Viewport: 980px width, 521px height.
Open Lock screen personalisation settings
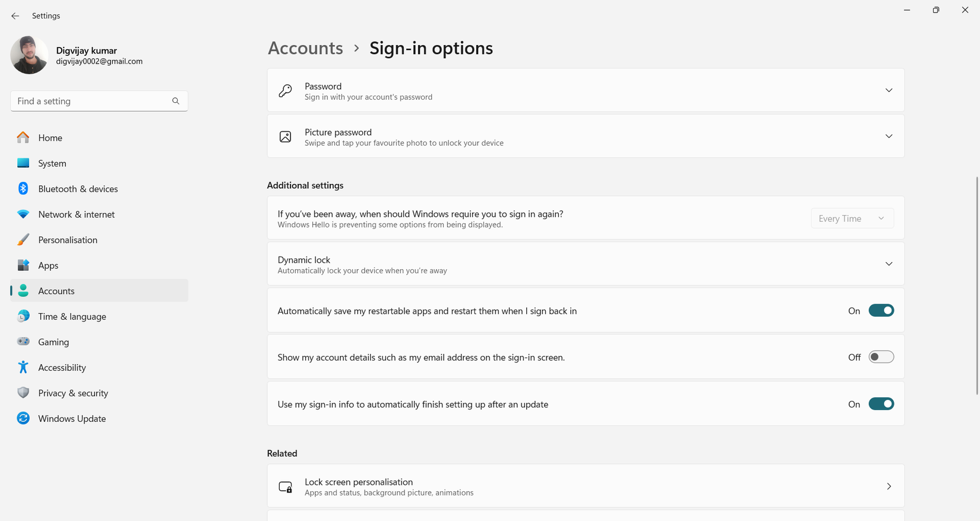point(585,487)
